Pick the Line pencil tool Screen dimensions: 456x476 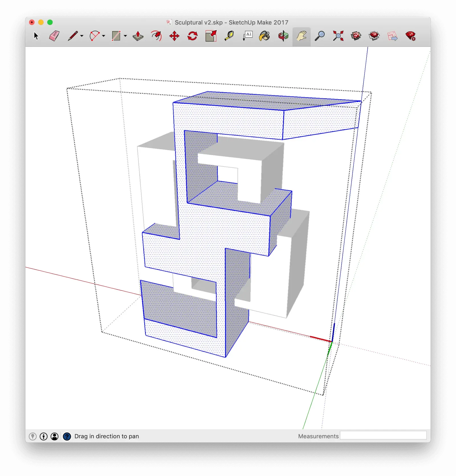73,36
